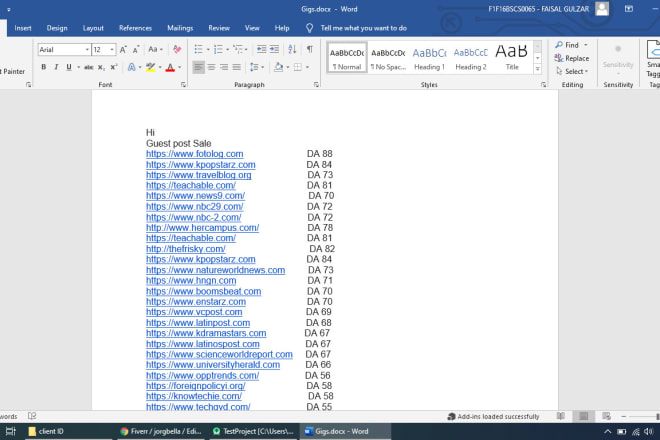Click the Tell me lightbulb icon
This screenshot has width=660, height=440.
[309, 28]
